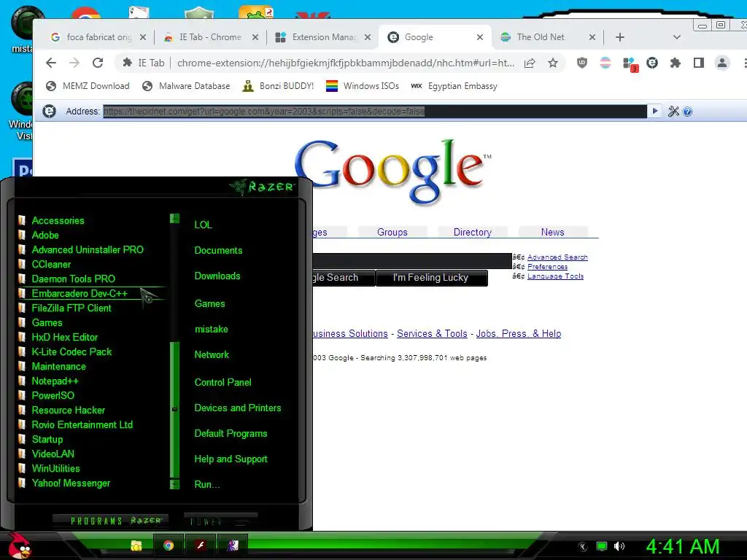
Task: Open the tab search chevron dropdown
Action: coord(676,37)
